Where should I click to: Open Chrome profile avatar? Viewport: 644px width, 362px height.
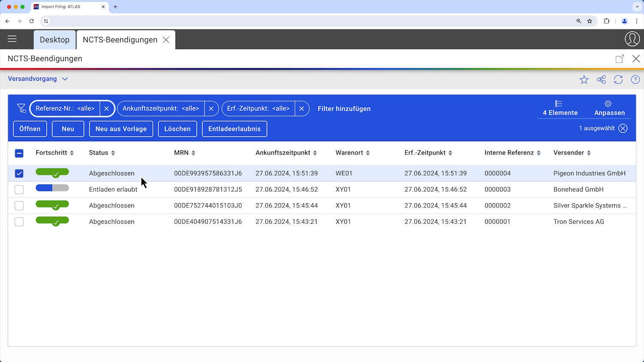[x=625, y=21]
